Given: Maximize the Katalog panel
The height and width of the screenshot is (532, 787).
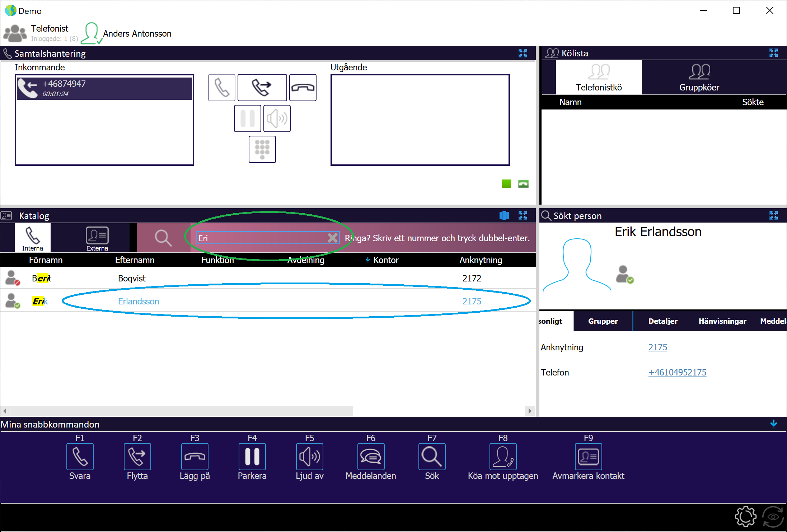Looking at the screenshot, I should [523, 215].
